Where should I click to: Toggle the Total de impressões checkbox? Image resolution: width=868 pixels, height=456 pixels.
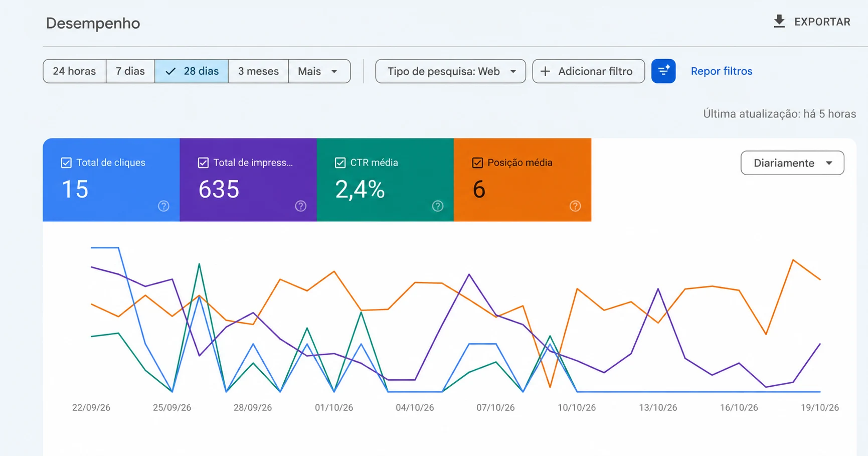tap(203, 163)
